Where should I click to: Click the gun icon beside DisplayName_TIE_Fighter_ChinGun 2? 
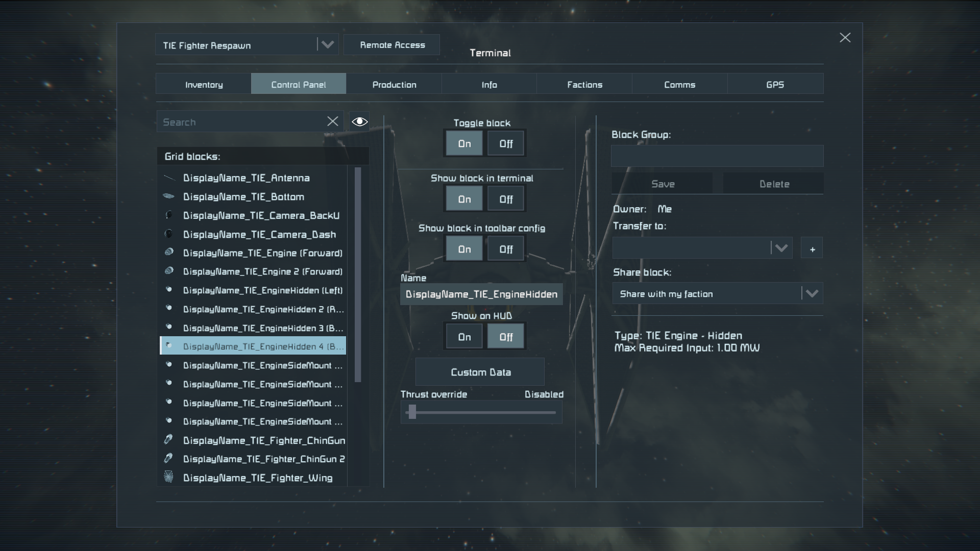click(x=168, y=458)
